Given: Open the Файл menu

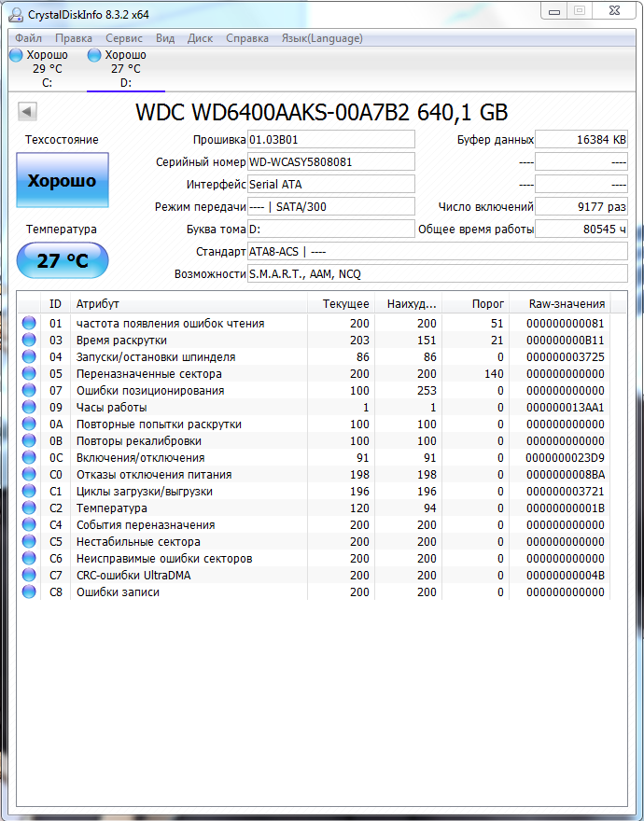Looking at the screenshot, I should point(28,38).
